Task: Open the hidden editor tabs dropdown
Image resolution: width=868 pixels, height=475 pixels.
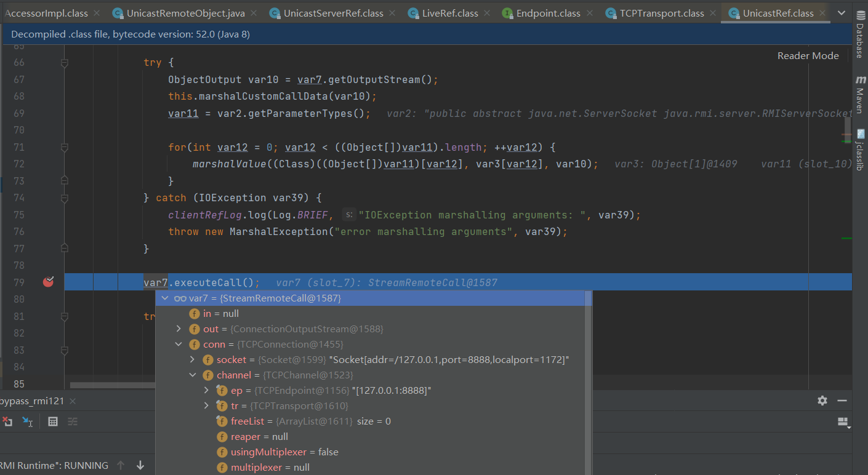Action: pyautogui.click(x=842, y=13)
